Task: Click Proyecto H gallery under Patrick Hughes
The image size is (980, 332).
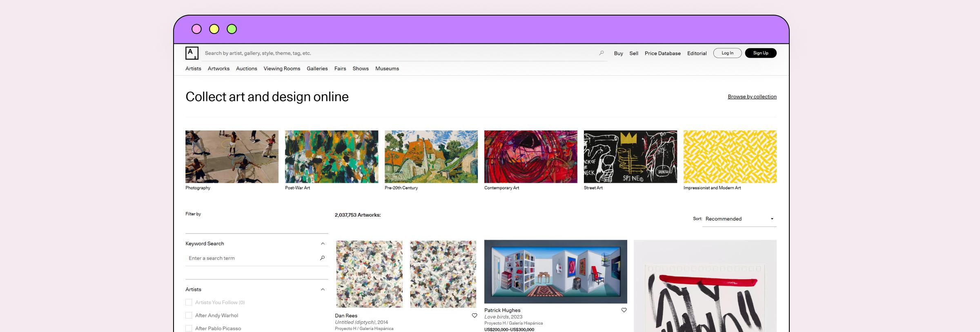Action: pyautogui.click(x=514, y=323)
